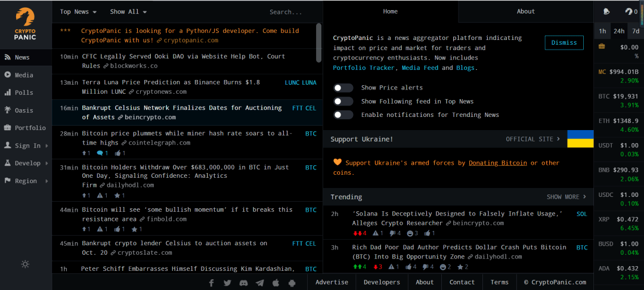Open the Discord icon in footer
The height and width of the screenshot is (290, 644).
coord(243,283)
